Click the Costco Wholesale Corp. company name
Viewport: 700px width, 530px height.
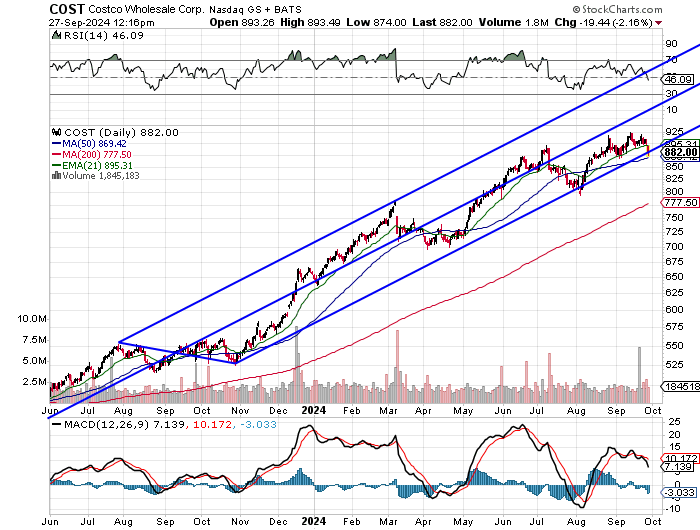tap(145, 9)
